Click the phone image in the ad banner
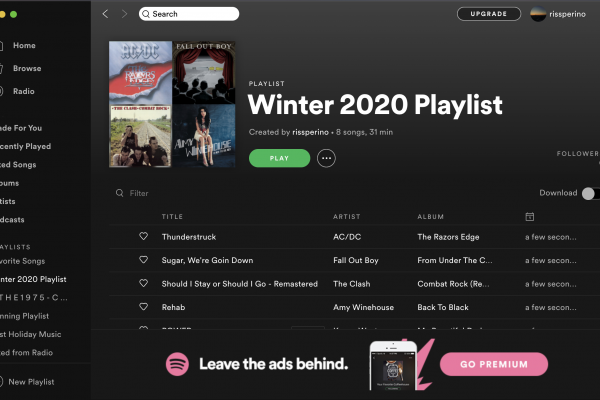Image resolution: width=600 pixels, height=400 pixels. point(393,366)
